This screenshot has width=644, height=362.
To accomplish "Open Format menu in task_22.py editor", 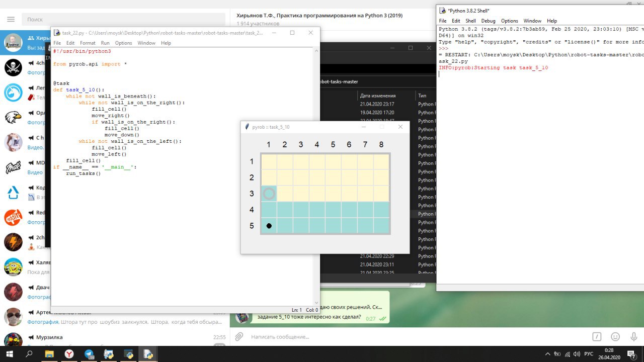I will [x=88, y=43].
